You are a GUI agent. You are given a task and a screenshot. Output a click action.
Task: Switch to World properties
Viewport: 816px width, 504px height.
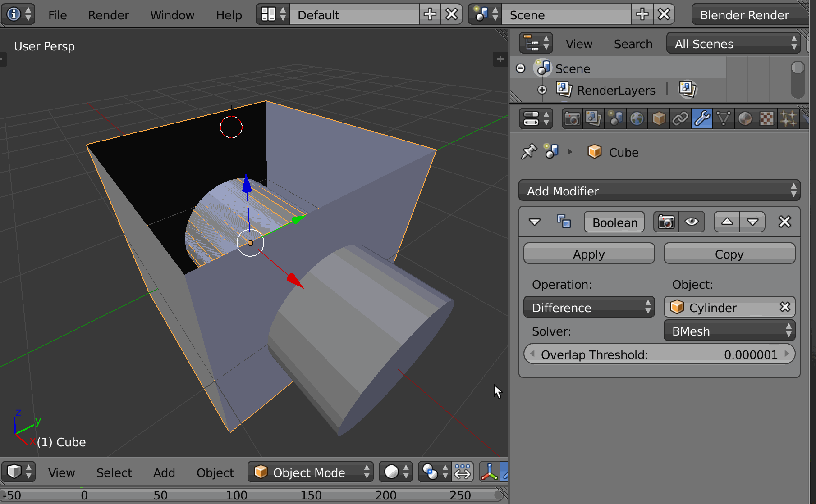coord(637,118)
